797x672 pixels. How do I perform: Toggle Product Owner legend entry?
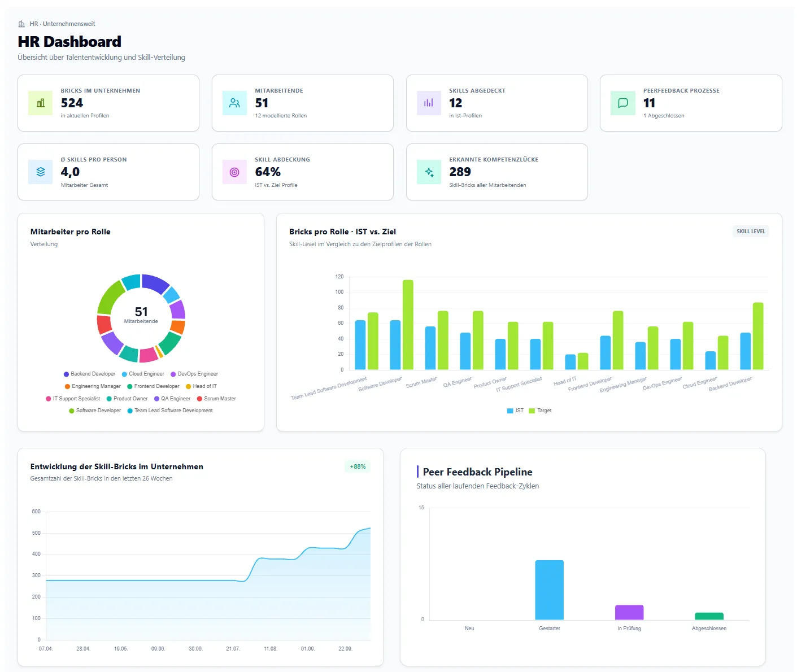click(x=127, y=399)
